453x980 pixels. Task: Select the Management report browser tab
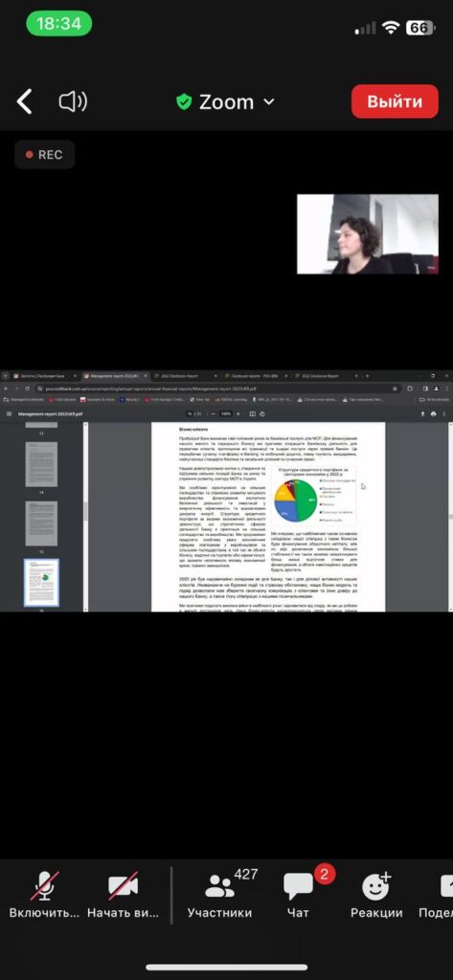(x=113, y=376)
